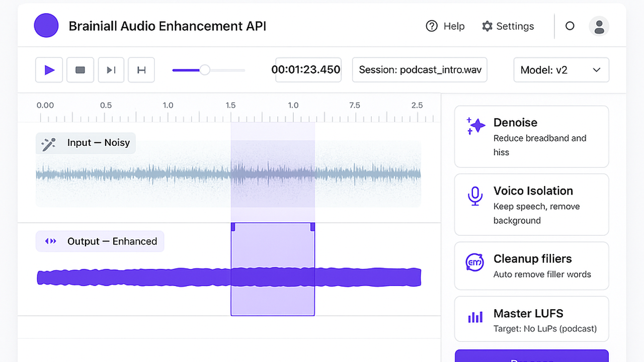Image resolution: width=644 pixels, height=362 pixels.
Task: Click the noisy input waveform
Action: click(228, 174)
